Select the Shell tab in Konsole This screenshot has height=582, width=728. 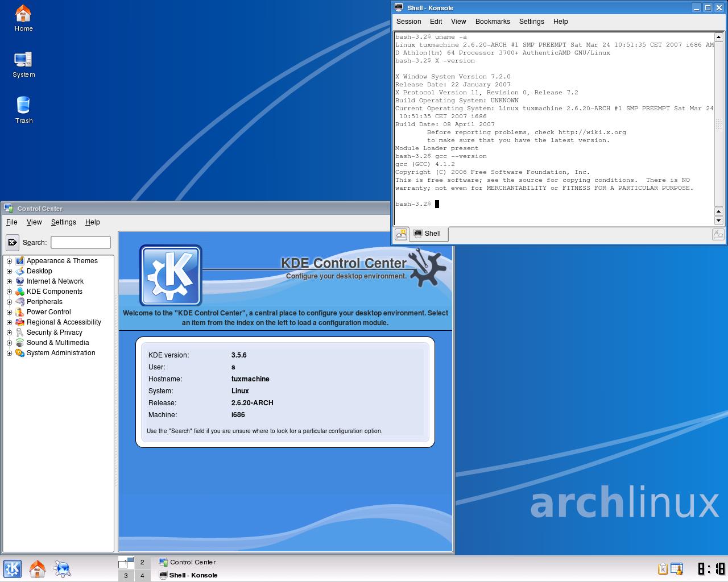coord(428,234)
